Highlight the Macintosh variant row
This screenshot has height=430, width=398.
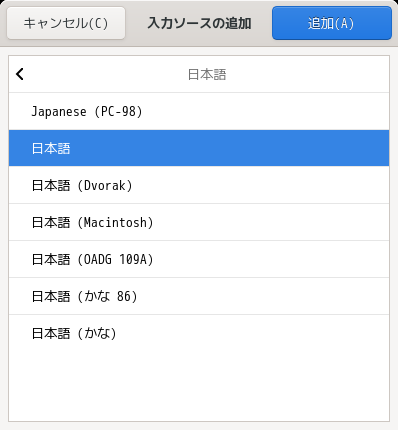[199, 222]
